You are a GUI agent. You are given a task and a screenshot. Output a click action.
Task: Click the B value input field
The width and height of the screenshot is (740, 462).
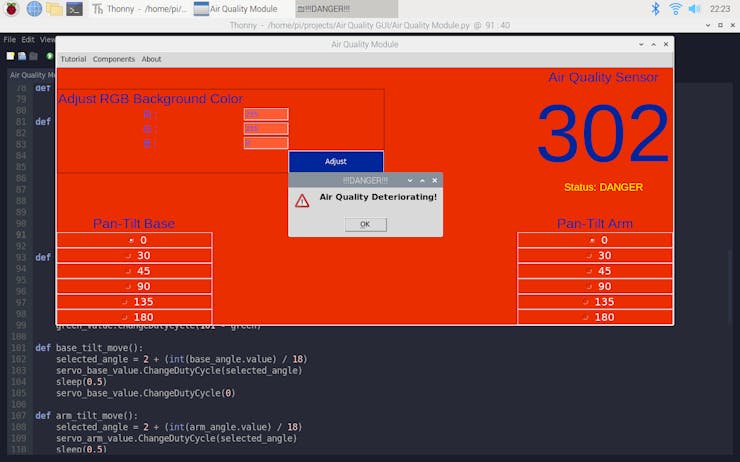click(266, 143)
